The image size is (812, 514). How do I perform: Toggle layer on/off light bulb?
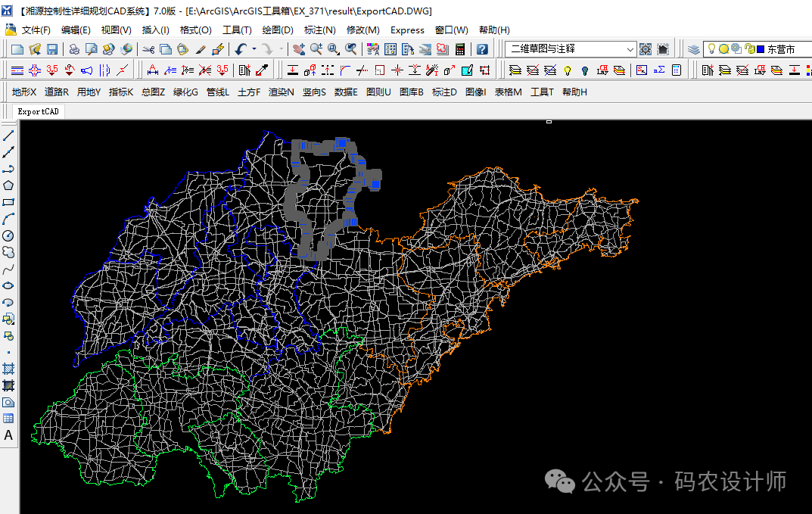[711, 49]
